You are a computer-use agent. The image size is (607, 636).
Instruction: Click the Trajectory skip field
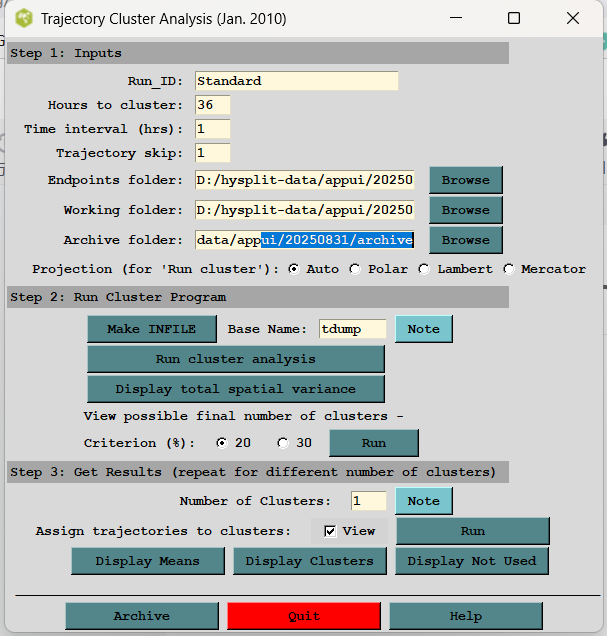point(212,153)
